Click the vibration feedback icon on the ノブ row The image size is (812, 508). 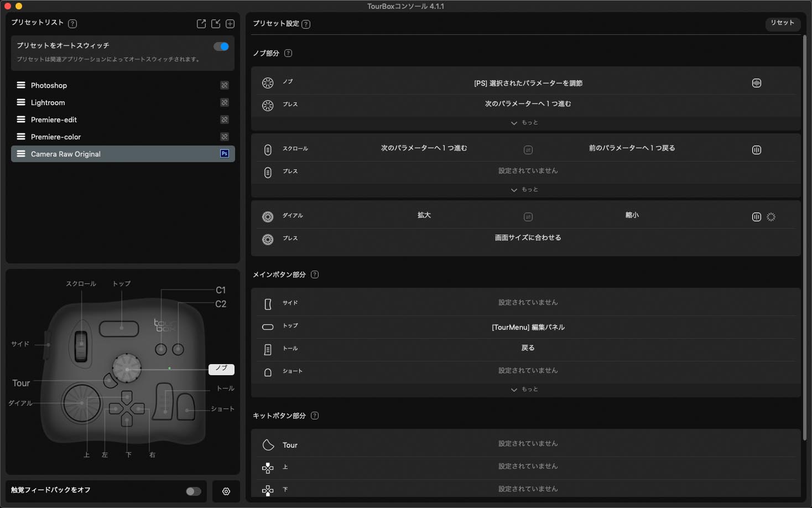pos(756,83)
